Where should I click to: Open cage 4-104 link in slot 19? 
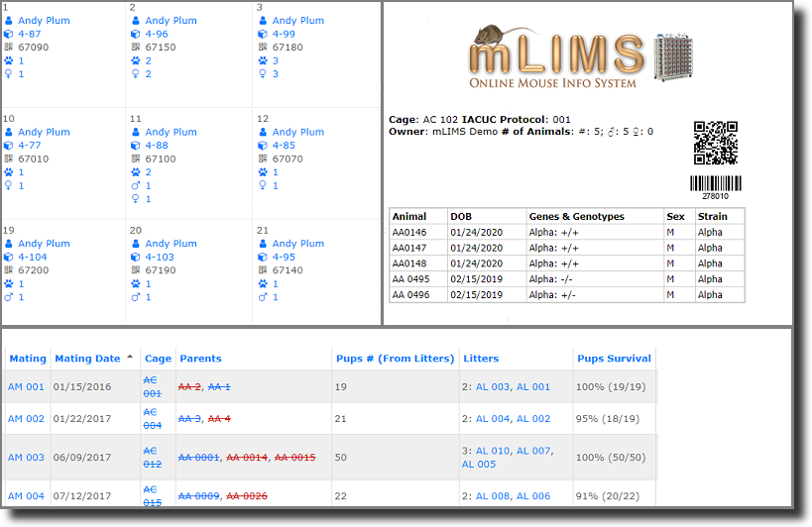pos(38,257)
